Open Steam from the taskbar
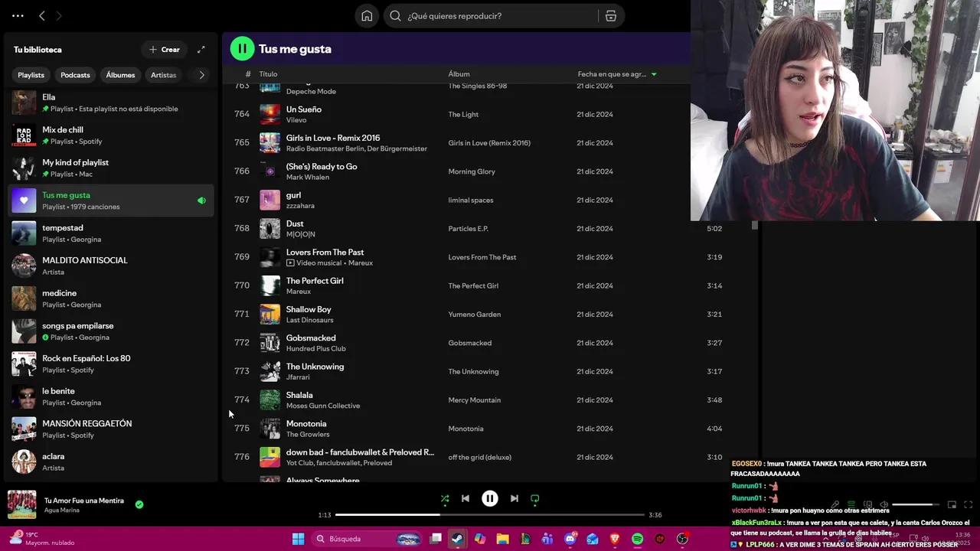Viewport: 980px width, 551px height. pos(457,539)
